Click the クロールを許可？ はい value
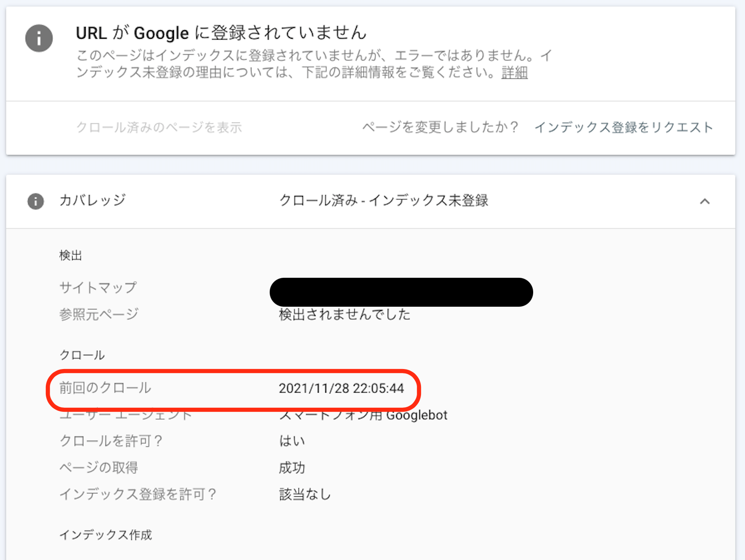 tap(292, 441)
